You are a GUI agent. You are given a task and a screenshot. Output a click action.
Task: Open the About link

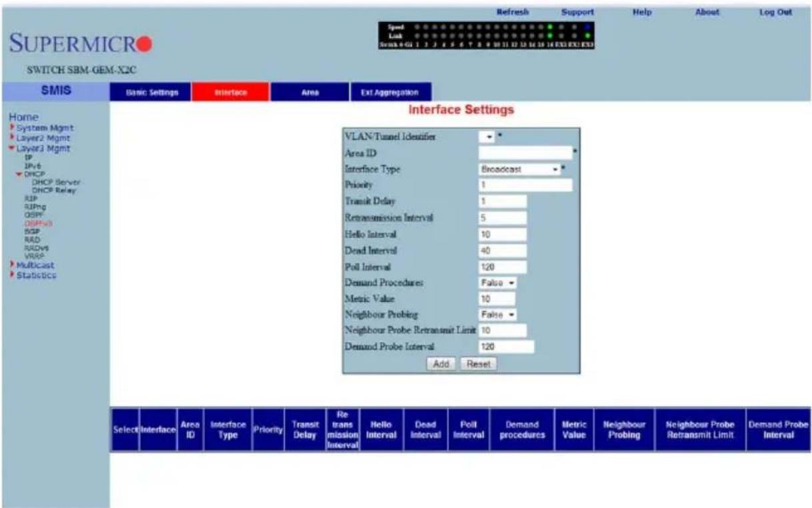click(709, 12)
